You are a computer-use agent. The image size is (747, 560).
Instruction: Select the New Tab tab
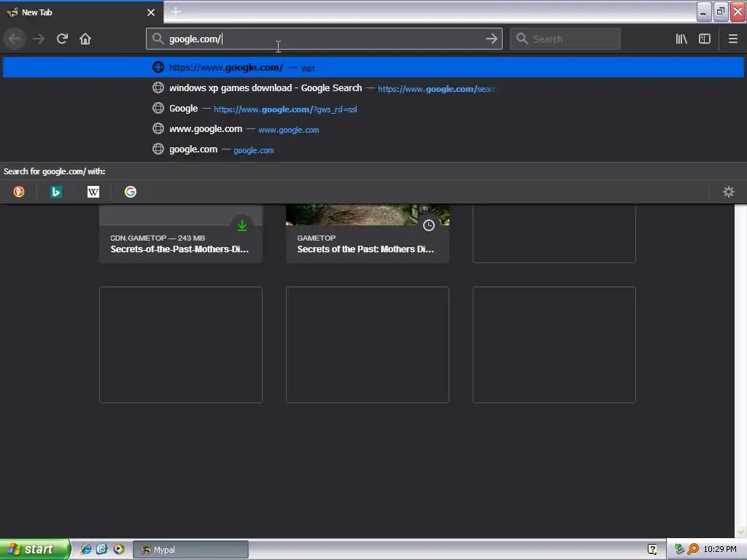tap(82, 12)
